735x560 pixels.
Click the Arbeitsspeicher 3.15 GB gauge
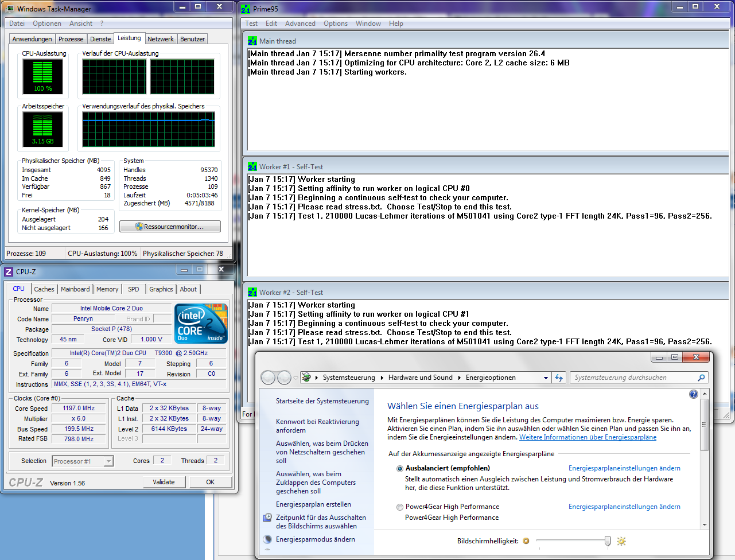click(x=43, y=129)
